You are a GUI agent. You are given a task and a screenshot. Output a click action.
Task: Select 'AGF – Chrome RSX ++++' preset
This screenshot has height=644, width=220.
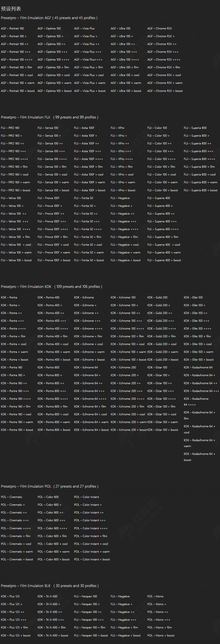click(164, 60)
